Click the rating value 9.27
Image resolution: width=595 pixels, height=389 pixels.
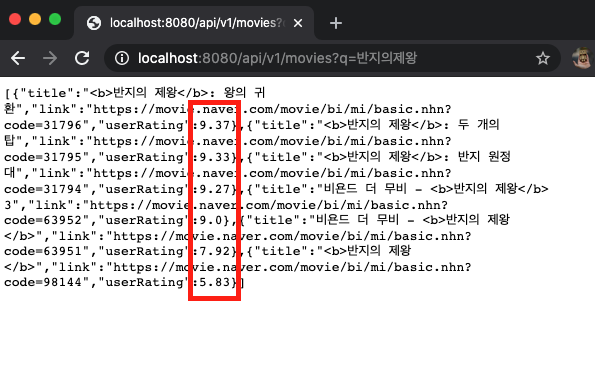(215, 189)
